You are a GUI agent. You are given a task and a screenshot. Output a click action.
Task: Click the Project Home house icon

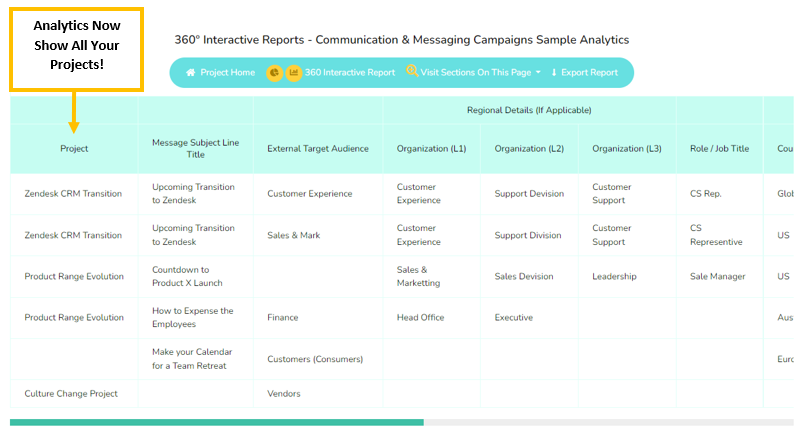click(x=191, y=72)
